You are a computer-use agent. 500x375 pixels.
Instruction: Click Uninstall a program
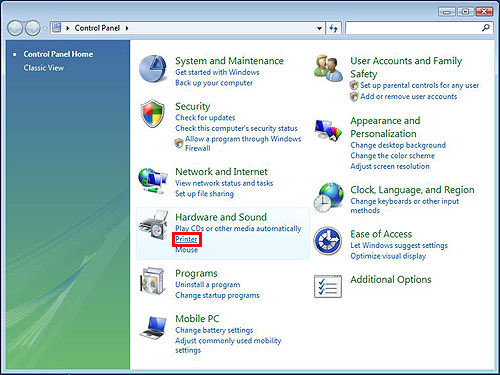[x=208, y=285]
